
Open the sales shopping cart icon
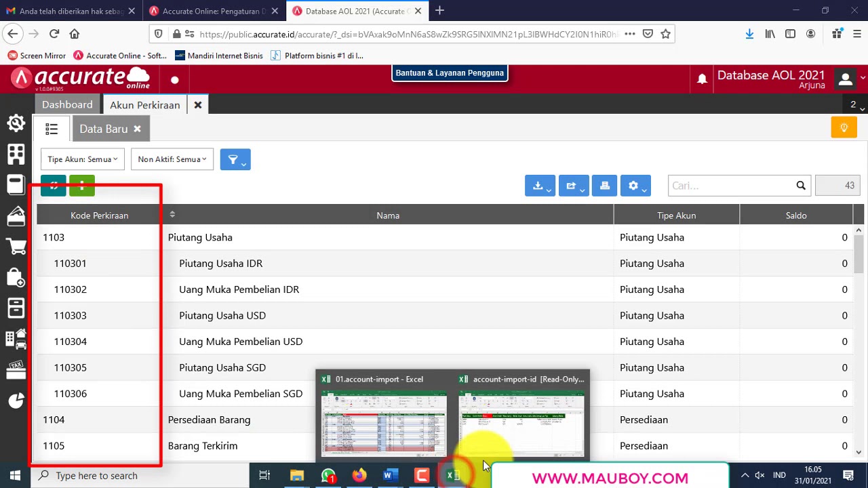pos(16,247)
